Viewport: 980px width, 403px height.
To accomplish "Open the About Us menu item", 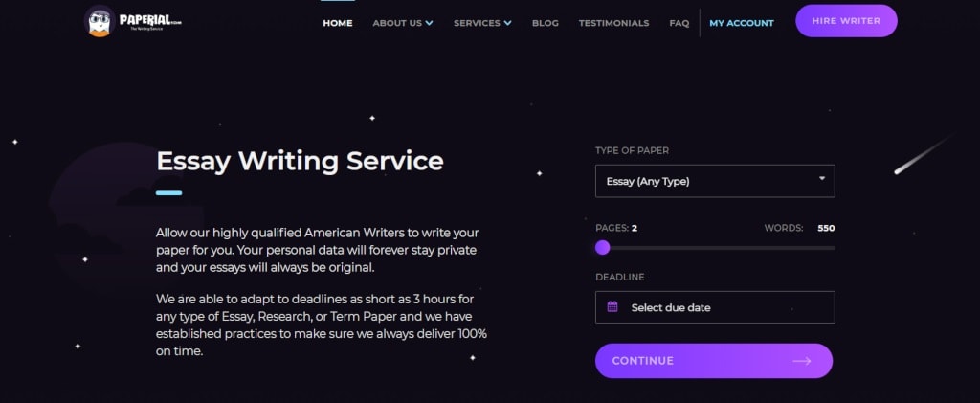I will click(x=396, y=23).
